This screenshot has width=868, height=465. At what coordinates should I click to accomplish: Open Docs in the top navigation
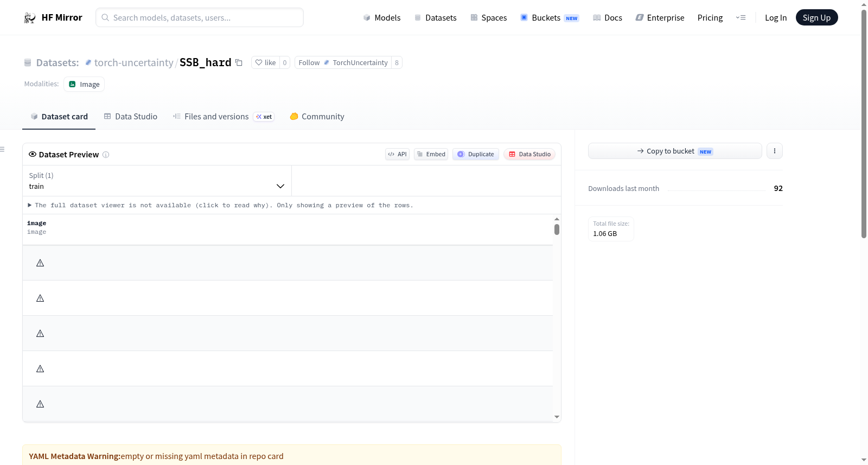pyautogui.click(x=608, y=18)
